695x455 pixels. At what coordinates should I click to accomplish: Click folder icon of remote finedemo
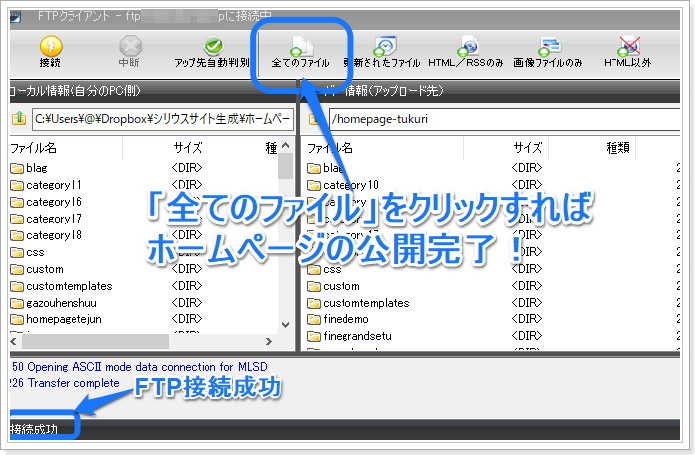[x=314, y=319]
